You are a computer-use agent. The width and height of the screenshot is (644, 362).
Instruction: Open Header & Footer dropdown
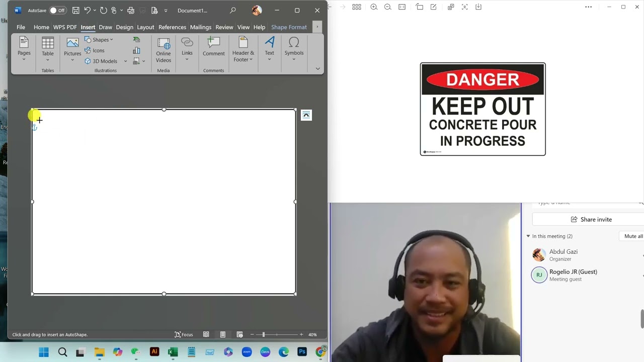(243, 49)
